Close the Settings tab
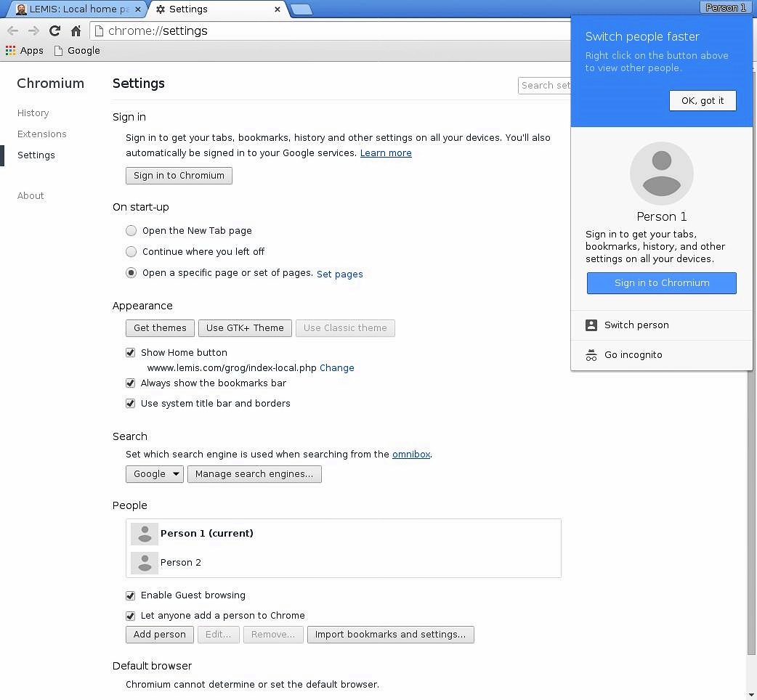The height and width of the screenshot is (700, 757). (278, 9)
